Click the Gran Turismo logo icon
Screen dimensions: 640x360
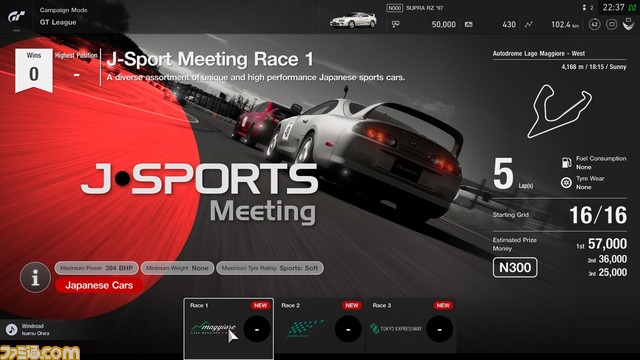[x=16, y=16]
